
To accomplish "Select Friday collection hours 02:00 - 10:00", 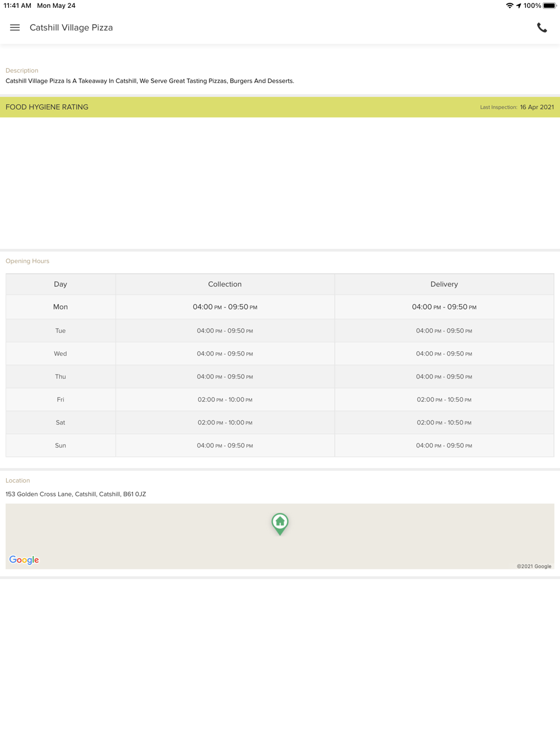I will click(225, 400).
